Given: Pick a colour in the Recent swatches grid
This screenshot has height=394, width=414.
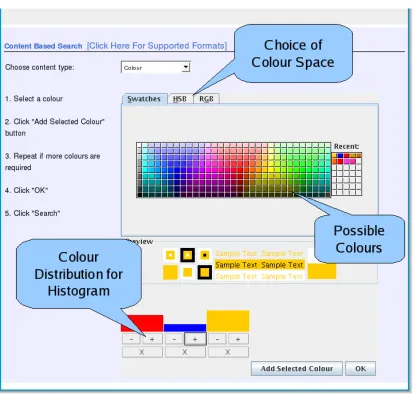Looking at the screenshot, I should point(347,174).
